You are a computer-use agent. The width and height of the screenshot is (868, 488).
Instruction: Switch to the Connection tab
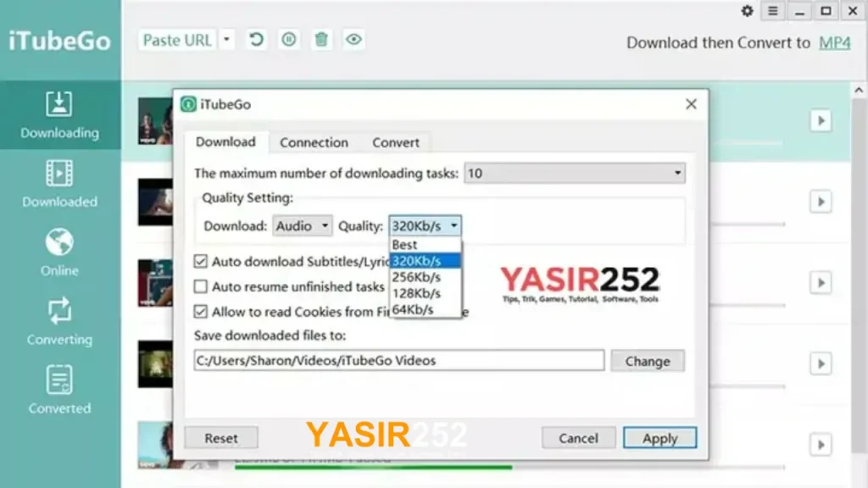pyautogui.click(x=314, y=142)
